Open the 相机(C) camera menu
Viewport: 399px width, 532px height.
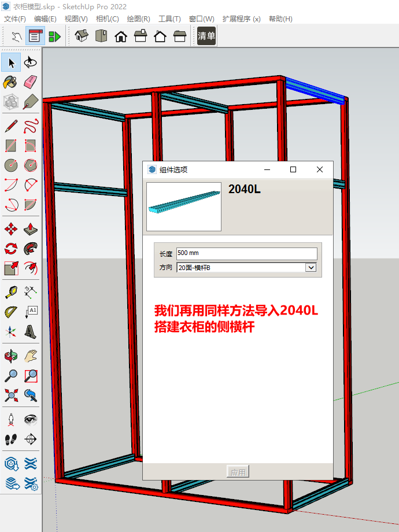[x=107, y=19]
